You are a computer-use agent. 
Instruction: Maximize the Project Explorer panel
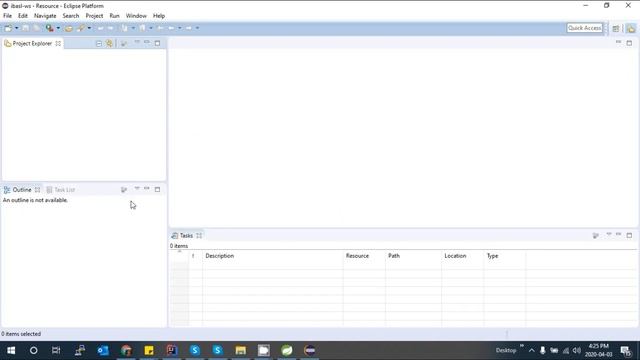click(x=157, y=43)
